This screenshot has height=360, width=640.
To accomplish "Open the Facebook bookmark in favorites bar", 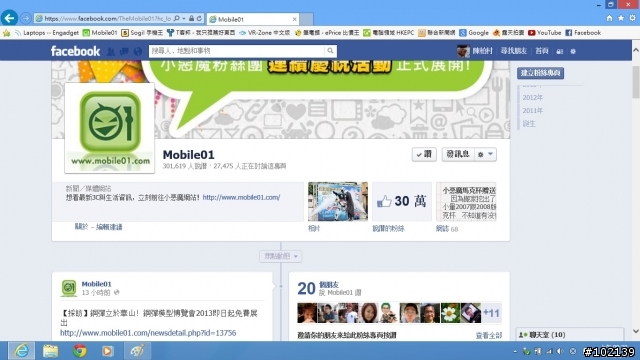I will tap(583, 33).
